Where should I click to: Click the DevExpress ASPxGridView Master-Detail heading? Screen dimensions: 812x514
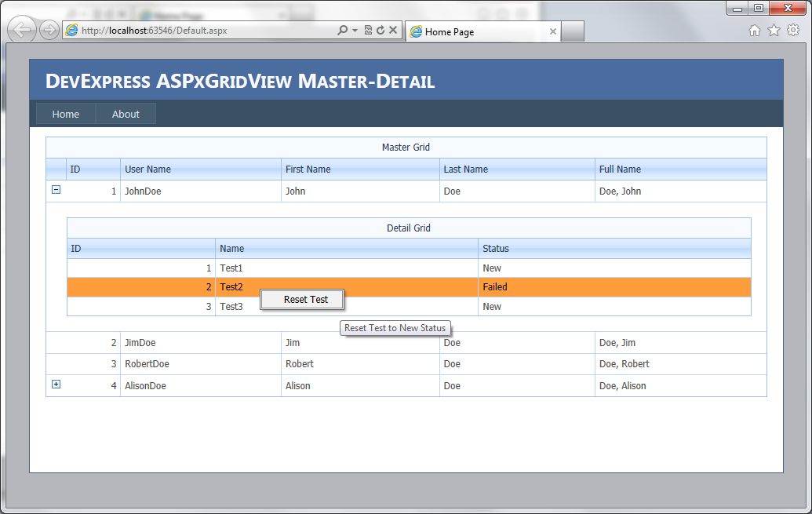[x=240, y=82]
